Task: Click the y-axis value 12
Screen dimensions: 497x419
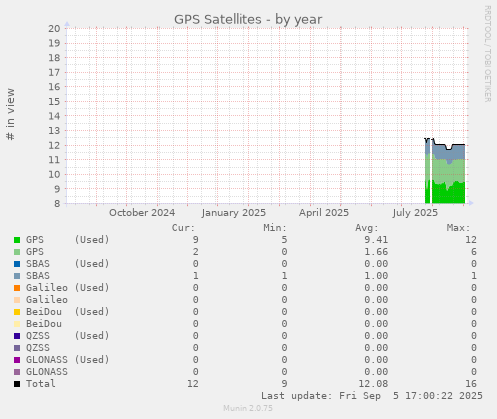Action: pyautogui.click(x=54, y=145)
